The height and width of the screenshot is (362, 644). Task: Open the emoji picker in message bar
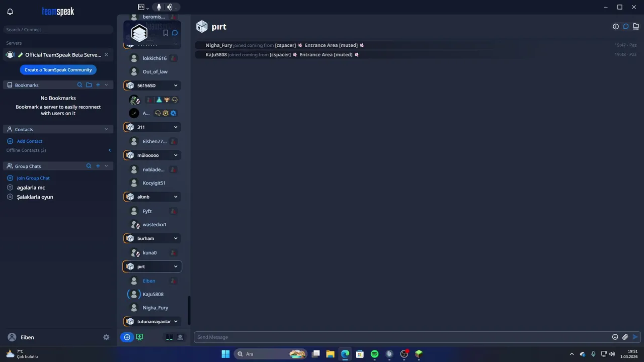[x=615, y=337]
